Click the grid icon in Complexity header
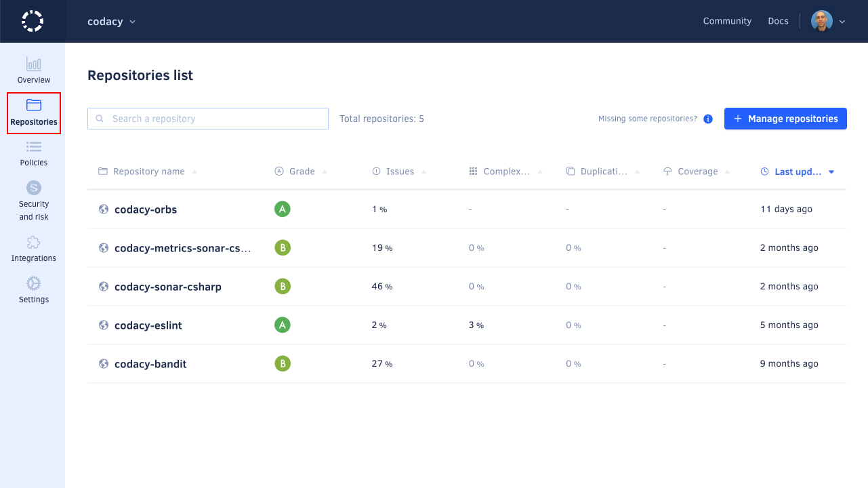This screenshot has height=488, width=868. tap(473, 171)
